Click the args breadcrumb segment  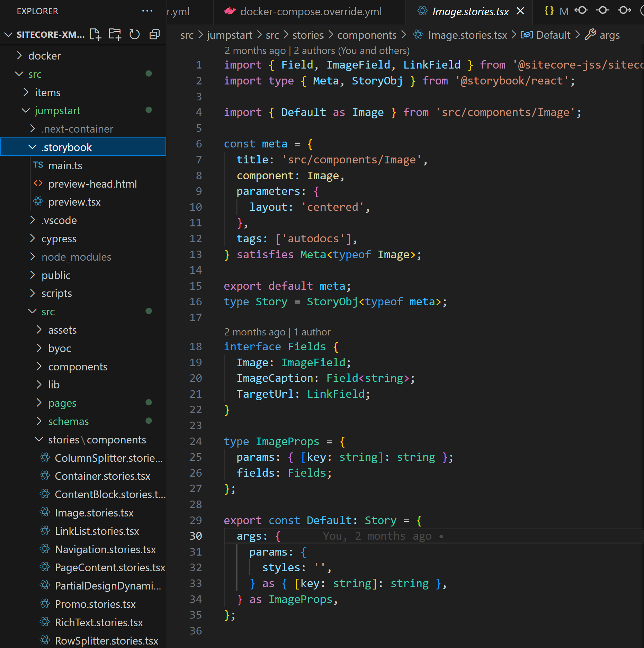pyautogui.click(x=610, y=35)
